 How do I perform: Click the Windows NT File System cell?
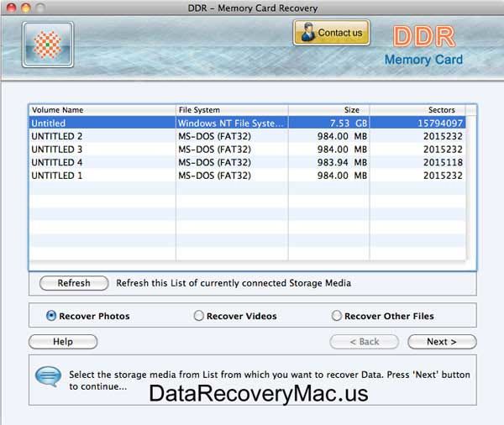[x=231, y=123]
